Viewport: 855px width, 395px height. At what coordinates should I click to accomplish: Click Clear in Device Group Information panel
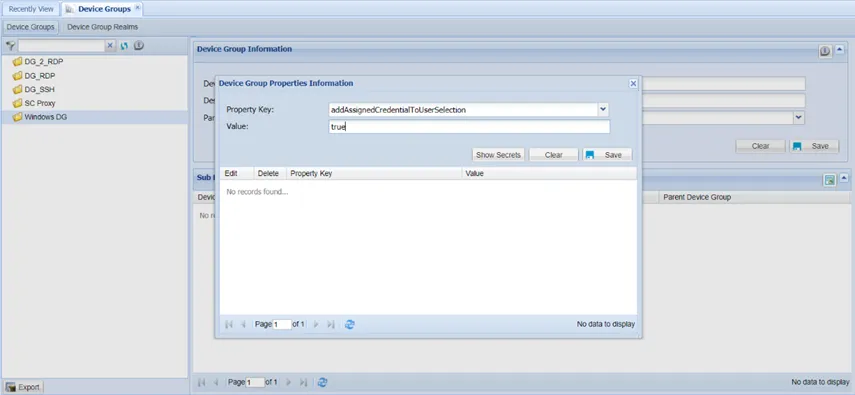(760, 146)
